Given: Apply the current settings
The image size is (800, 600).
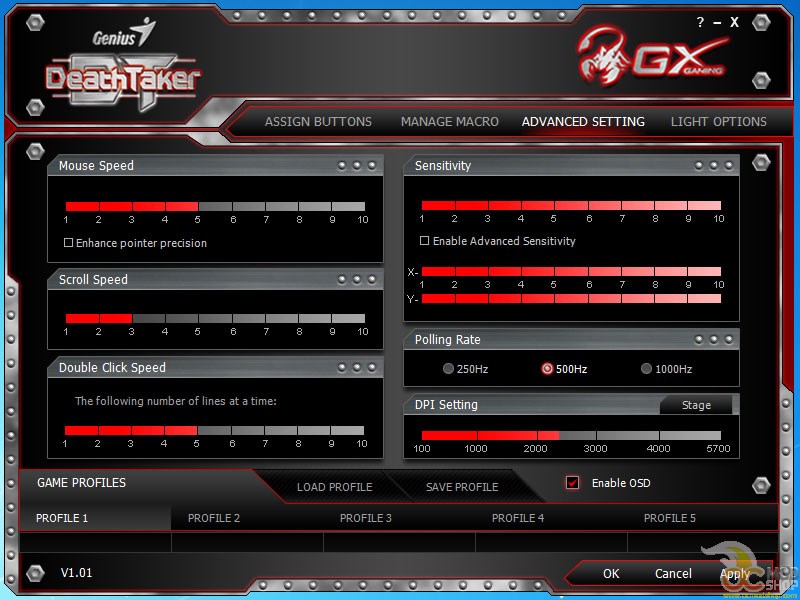Looking at the screenshot, I should (x=735, y=574).
